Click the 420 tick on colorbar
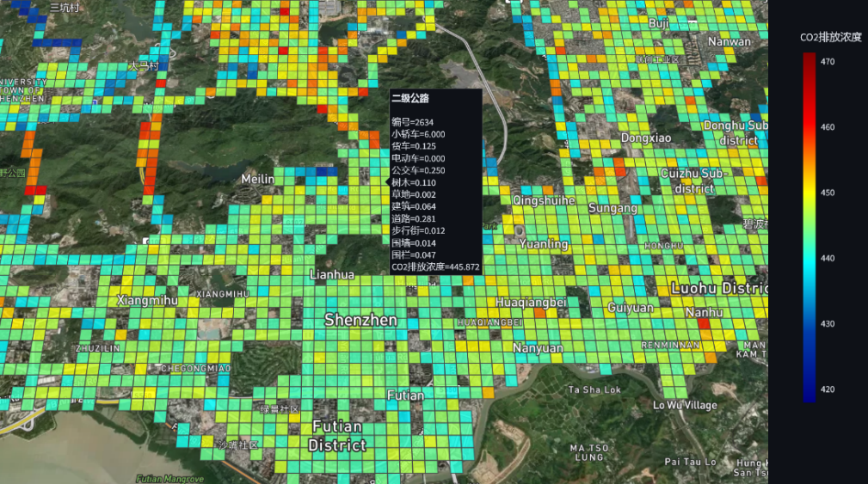Screen dimensions: 868x484 pos(828,389)
